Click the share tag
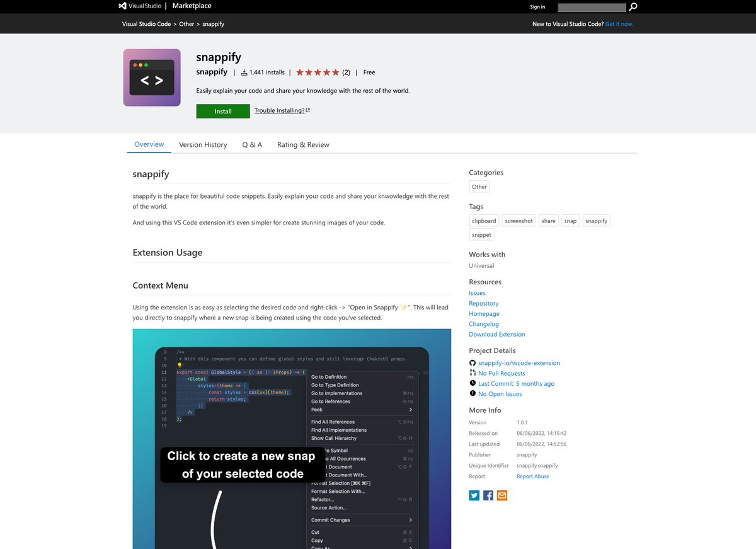This screenshot has height=549, width=756. point(549,221)
